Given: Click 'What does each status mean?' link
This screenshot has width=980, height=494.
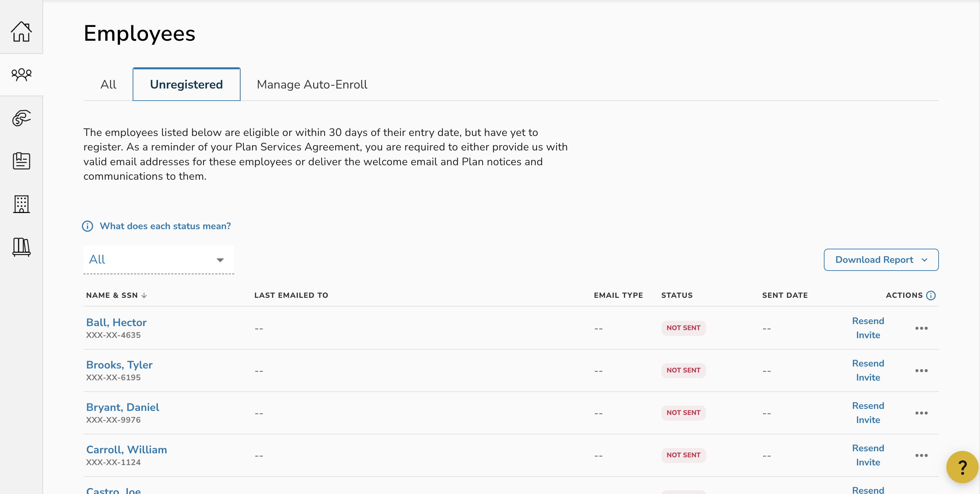Looking at the screenshot, I should [165, 226].
